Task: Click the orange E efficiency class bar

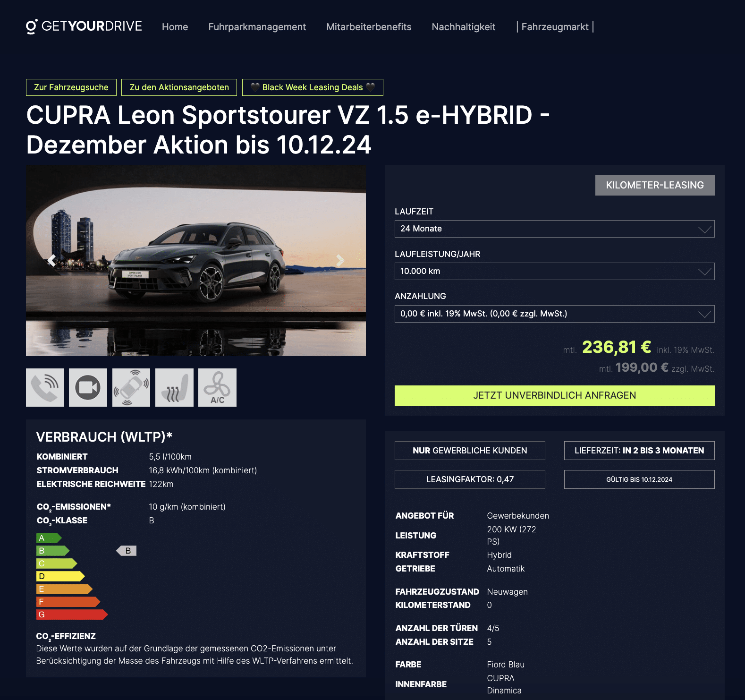Action: point(65,589)
